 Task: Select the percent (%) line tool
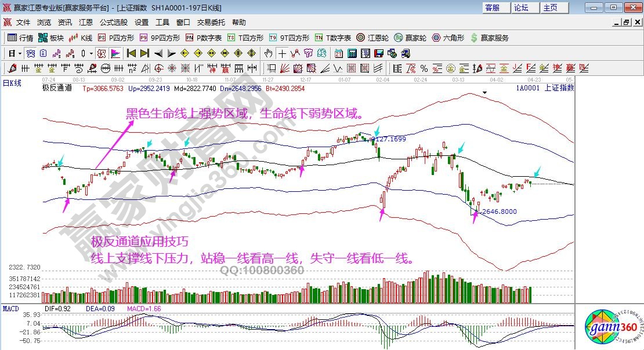pos(424,68)
